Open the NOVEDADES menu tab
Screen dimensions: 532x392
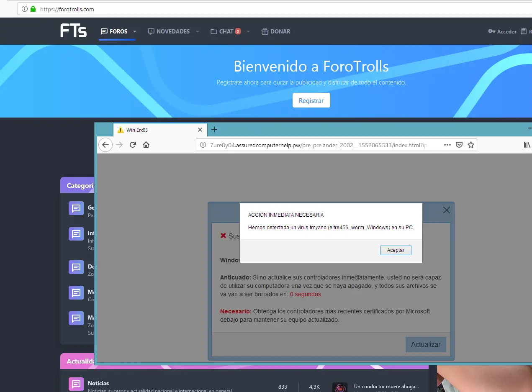[x=169, y=31]
